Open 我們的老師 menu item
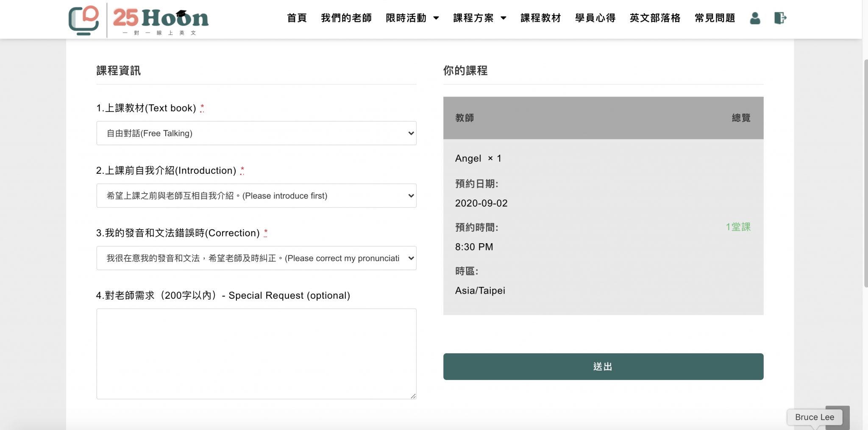The width and height of the screenshot is (868, 430). 346,18
